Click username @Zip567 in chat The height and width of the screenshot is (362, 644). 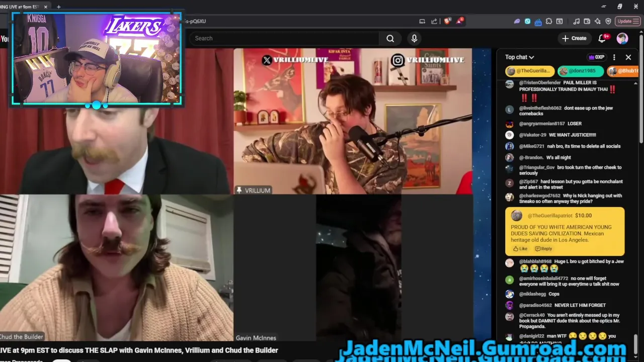[x=528, y=182]
